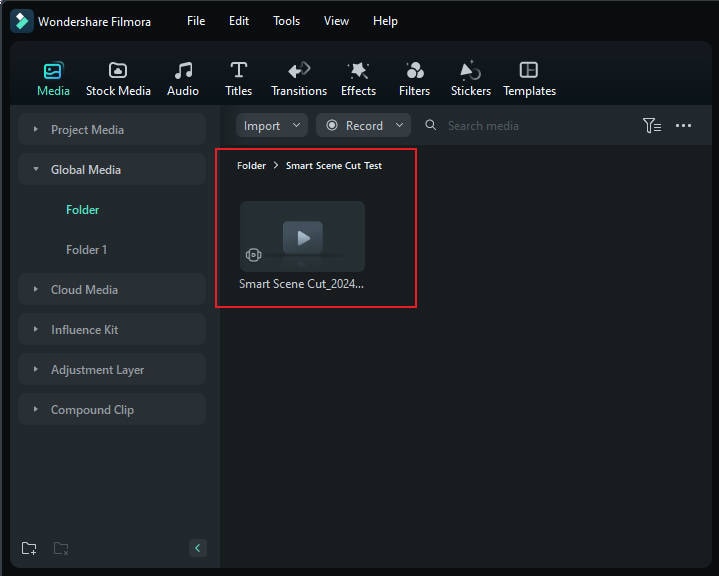Expand the Compound Clip section
The width and height of the screenshot is (719, 576).
(112, 409)
